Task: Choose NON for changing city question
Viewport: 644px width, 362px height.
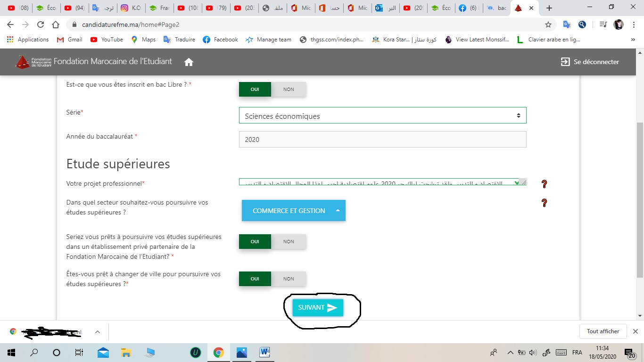Action: (289, 279)
